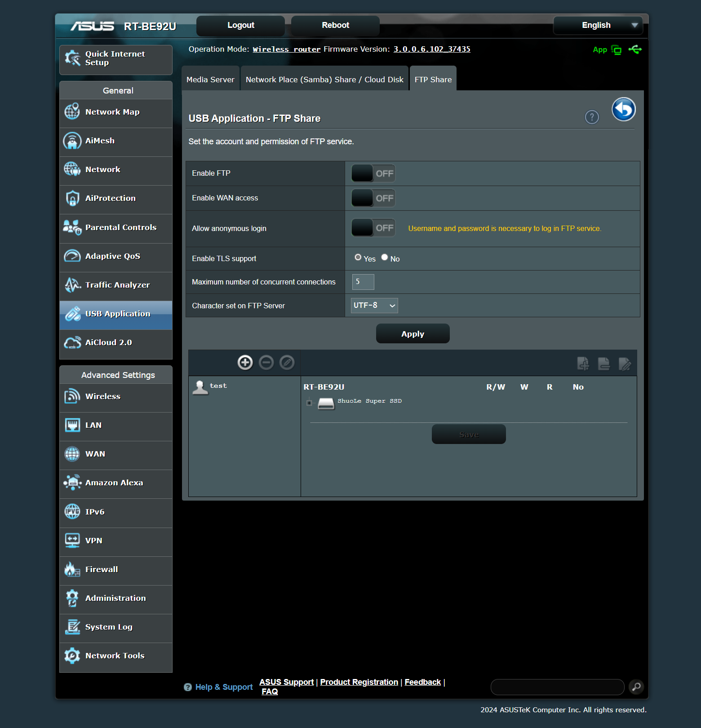701x728 pixels.
Task: Delete account with the minus icon
Action: point(266,362)
